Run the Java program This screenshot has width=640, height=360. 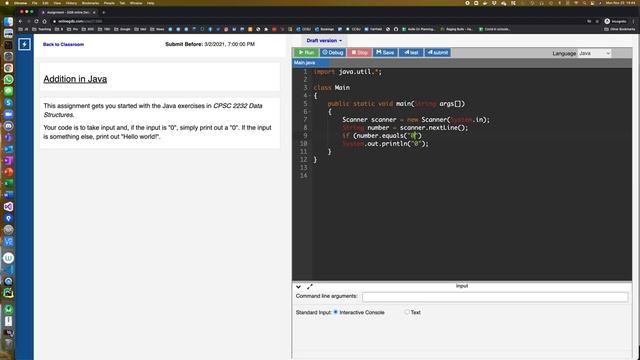click(x=306, y=53)
